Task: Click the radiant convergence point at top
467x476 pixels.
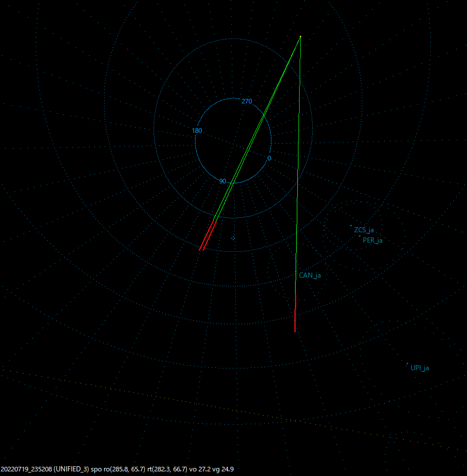Action: coord(300,36)
